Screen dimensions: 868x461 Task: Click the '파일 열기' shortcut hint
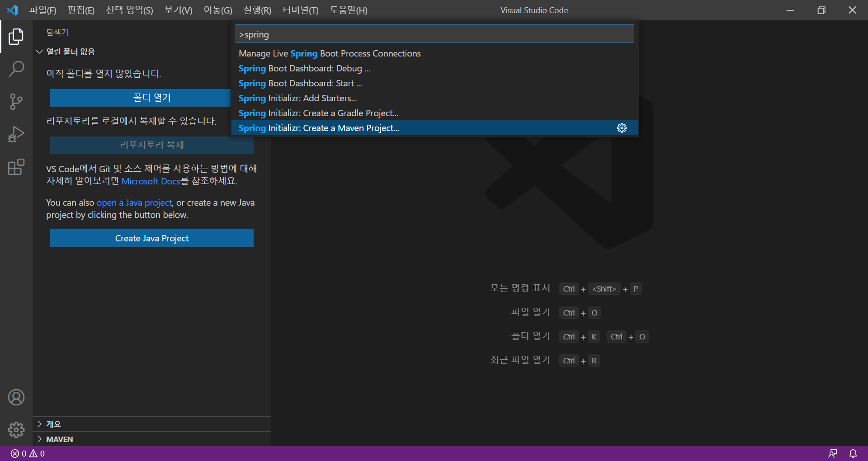coord(531,312)
